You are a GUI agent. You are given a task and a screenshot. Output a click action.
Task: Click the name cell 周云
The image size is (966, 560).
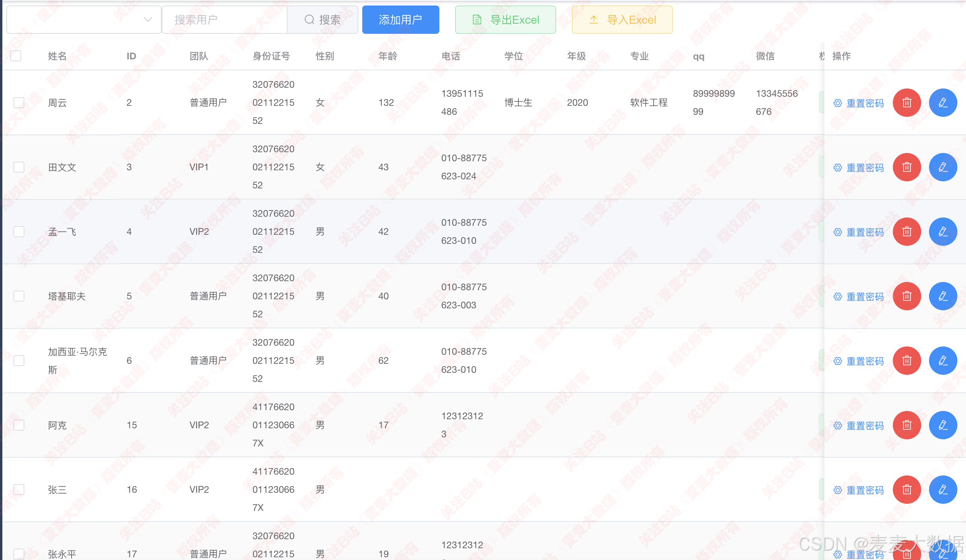(57, 103)
